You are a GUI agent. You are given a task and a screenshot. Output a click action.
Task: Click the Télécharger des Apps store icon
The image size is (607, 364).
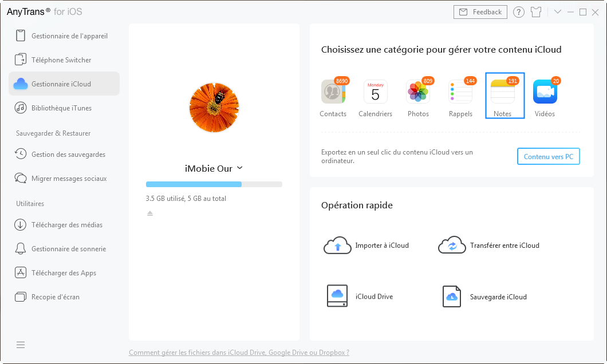pyautogui.click(x=21, y=272)
